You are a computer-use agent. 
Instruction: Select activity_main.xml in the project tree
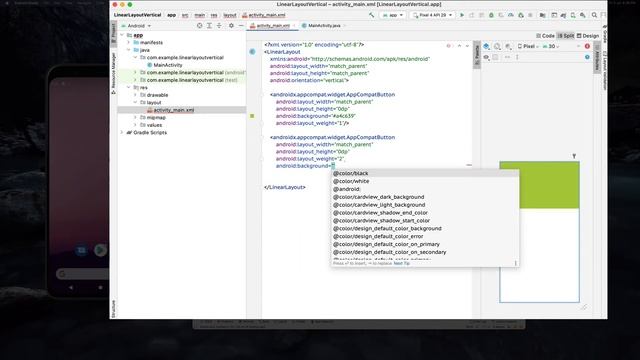click(173, 110)
